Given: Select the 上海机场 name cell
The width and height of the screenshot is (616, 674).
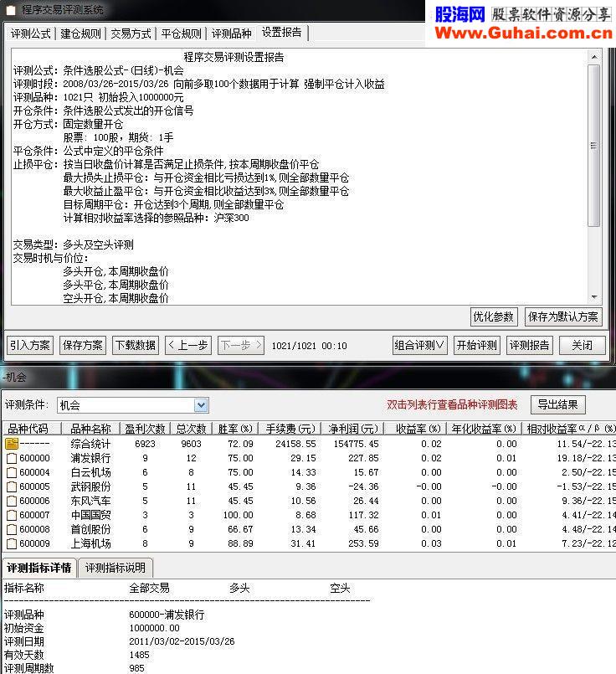Looking at the screenshot, I should pos(90,543).
